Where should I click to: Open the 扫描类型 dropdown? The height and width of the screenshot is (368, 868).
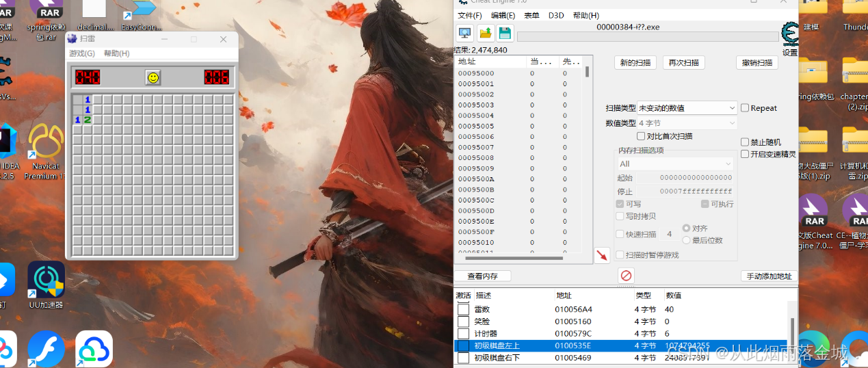(687, 108)
